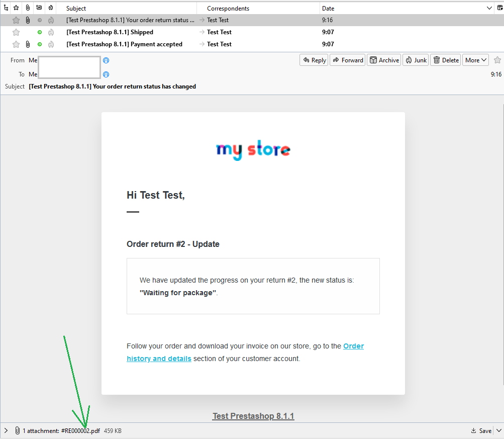This screenshot has width=504, height=439.
Task: Click the 9:16 date cell
Action: tap(327, 20)
